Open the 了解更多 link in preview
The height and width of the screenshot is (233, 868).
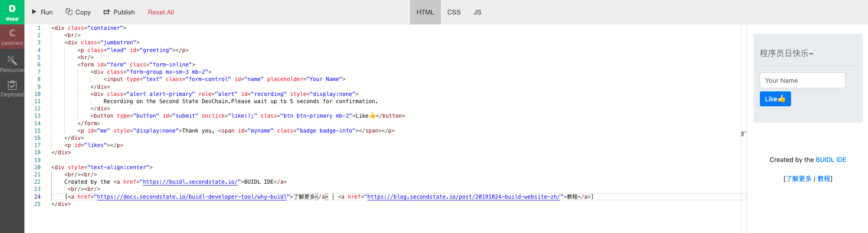(799, 179)
